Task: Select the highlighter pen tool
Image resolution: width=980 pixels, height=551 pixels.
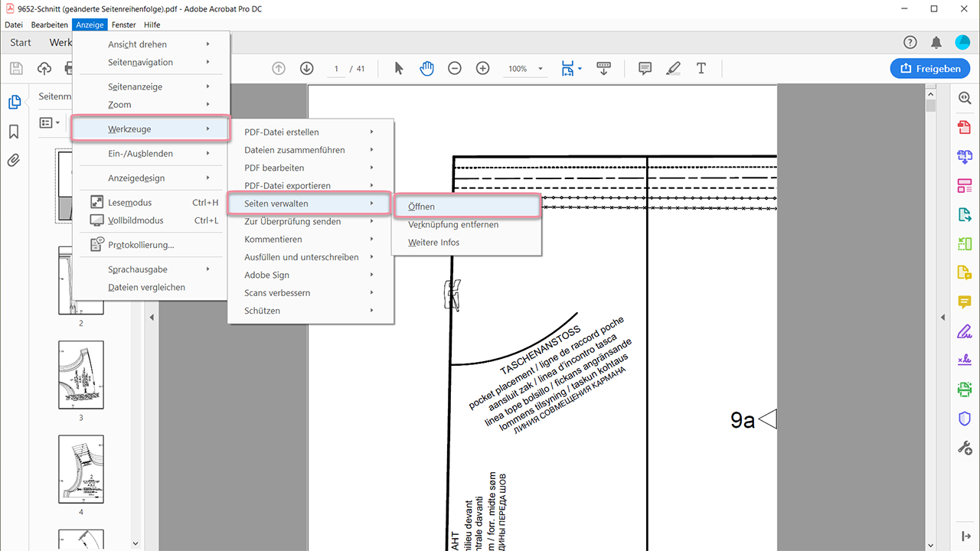Action: click(673, 68)
